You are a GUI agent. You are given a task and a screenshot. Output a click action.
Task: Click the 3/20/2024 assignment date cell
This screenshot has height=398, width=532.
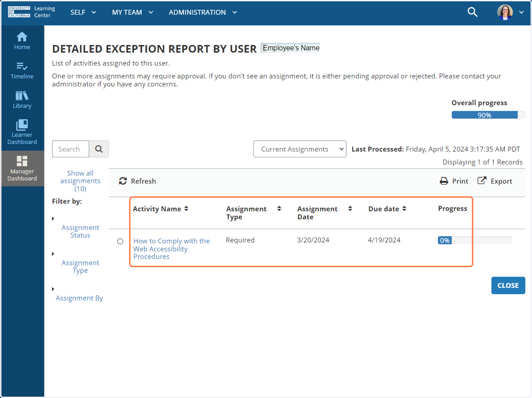coord(313,240)
